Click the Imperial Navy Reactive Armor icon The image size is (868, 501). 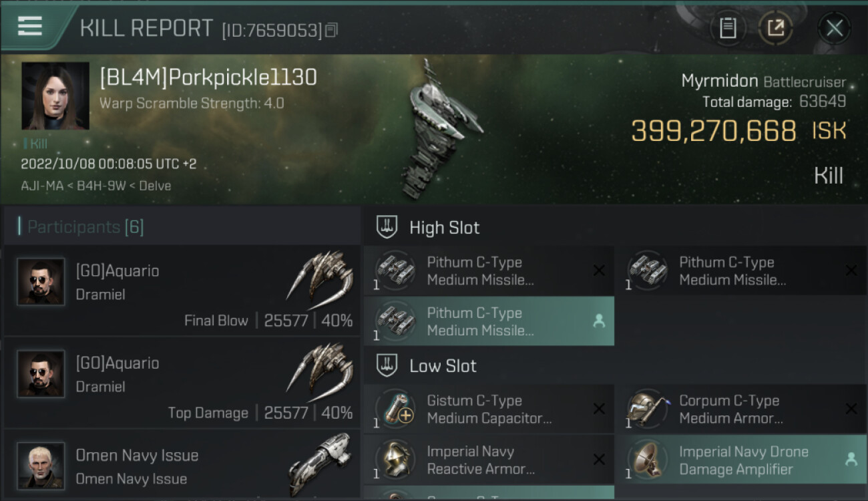(395, 460)
